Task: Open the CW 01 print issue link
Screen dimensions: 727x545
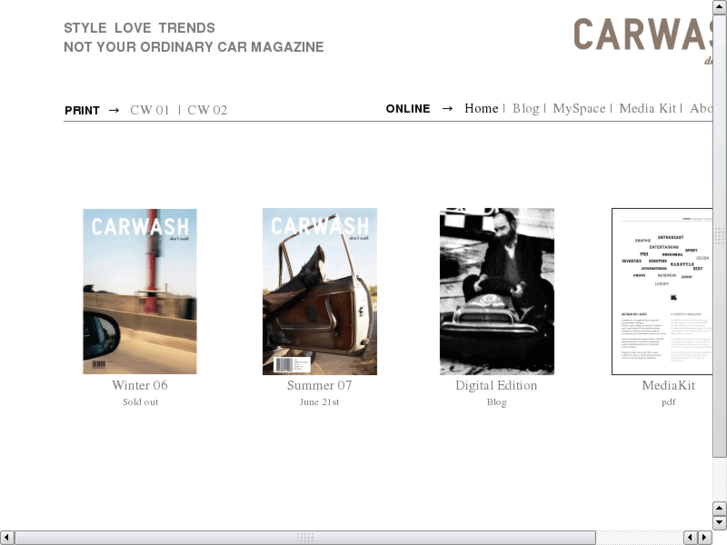Action: 149,110
